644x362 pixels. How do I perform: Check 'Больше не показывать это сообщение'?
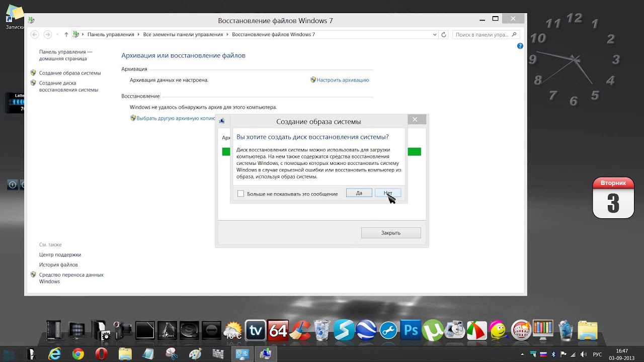(x=240, y=194)
